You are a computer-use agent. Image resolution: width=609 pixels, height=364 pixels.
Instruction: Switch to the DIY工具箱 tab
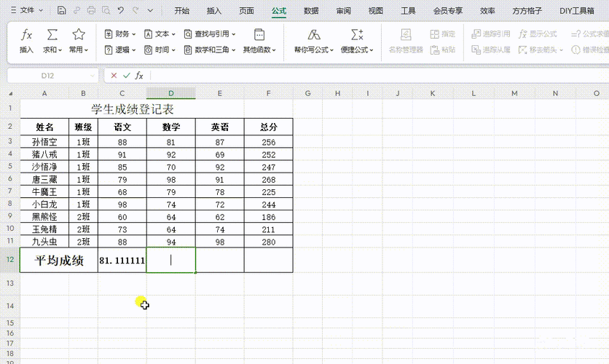tap(577, 11)
